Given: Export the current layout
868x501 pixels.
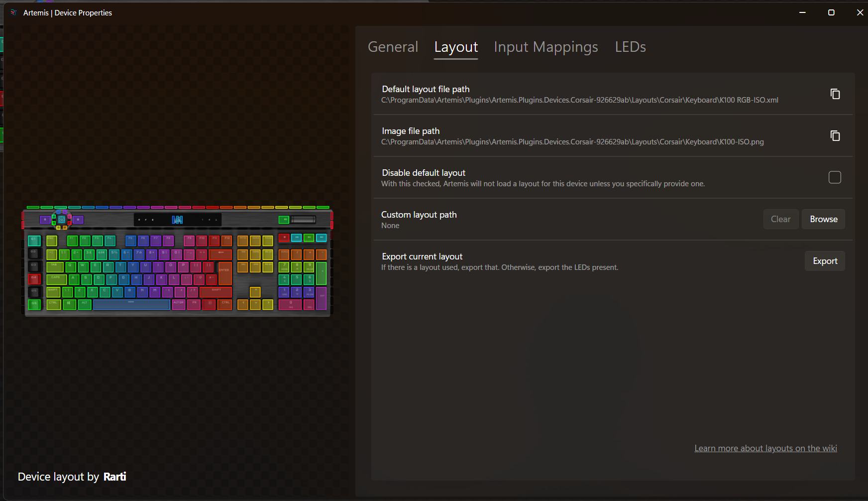Looking at the screenshot, I should tap(825, 260).
